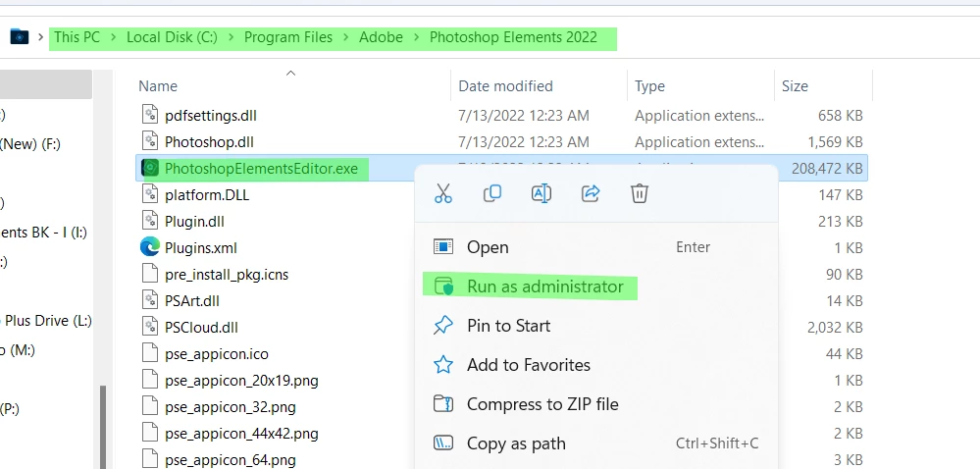Select the pse_appicon_44x42.png file name
The image size is (980, 469).
click(x=241, y=434)
